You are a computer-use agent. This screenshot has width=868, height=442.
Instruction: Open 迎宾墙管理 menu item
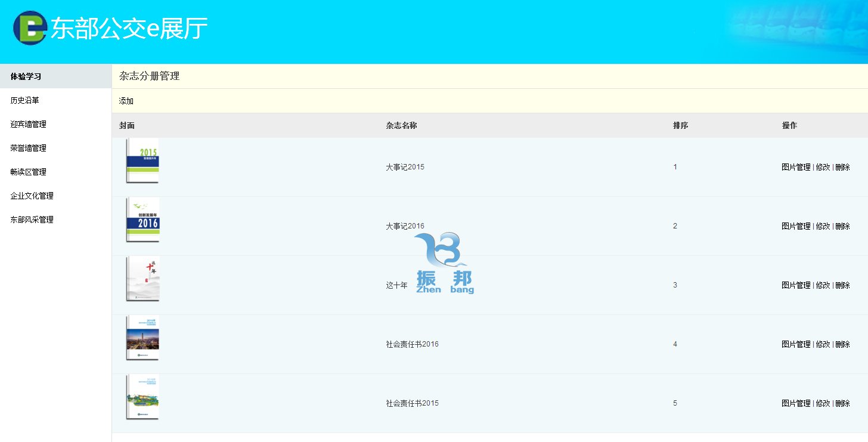coord(28,124)
